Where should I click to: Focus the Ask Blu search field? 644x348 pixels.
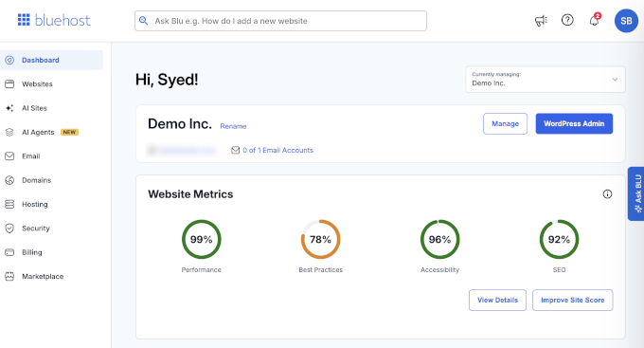click(280, 21)
